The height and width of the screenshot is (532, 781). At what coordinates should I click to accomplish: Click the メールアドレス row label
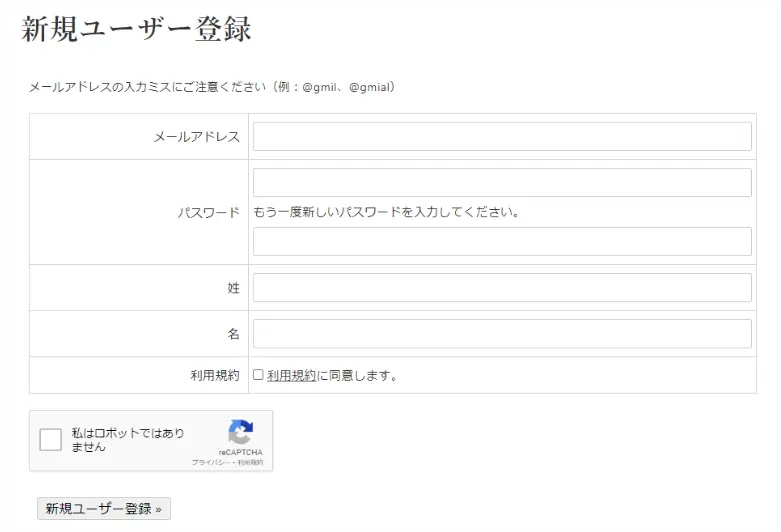tap(196, 137)
